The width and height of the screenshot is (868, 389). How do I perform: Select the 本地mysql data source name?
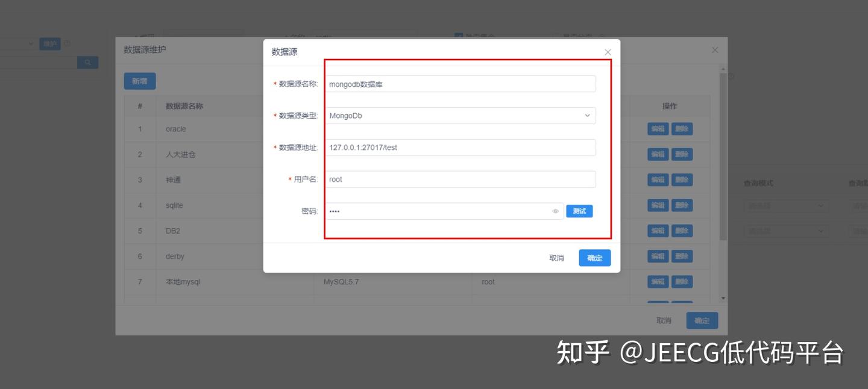click(x=183, y=282)
